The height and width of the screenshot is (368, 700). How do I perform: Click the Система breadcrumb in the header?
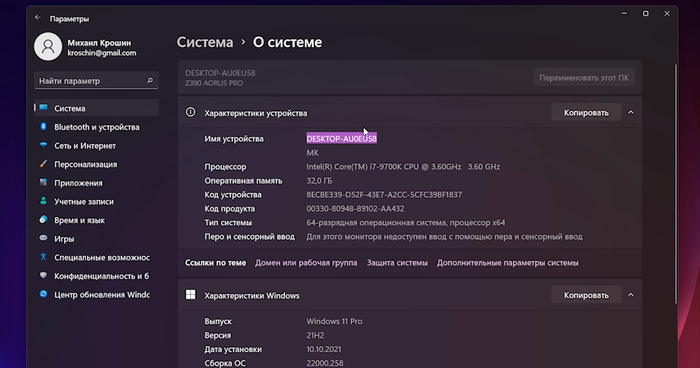pyautogui.click(x=205, y=42)
